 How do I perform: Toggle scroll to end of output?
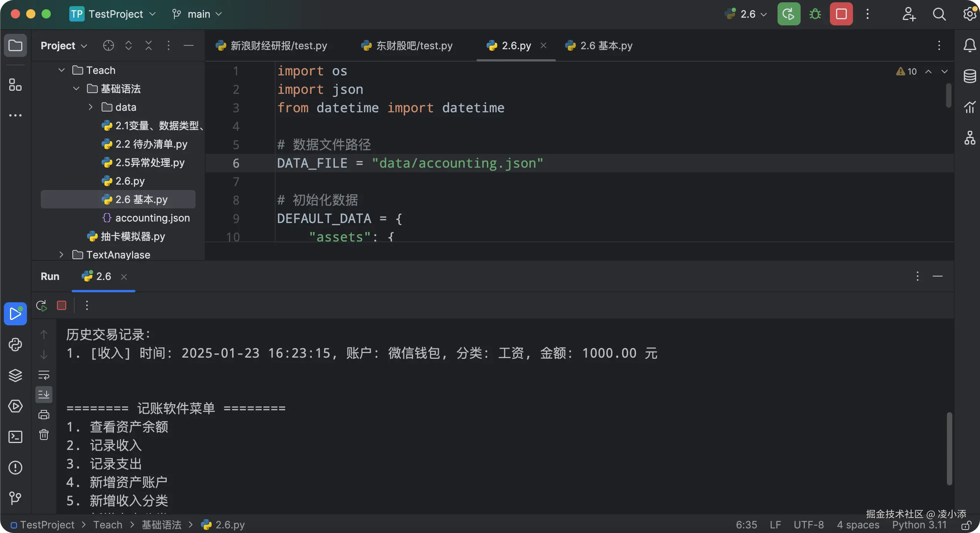(44, 395)
